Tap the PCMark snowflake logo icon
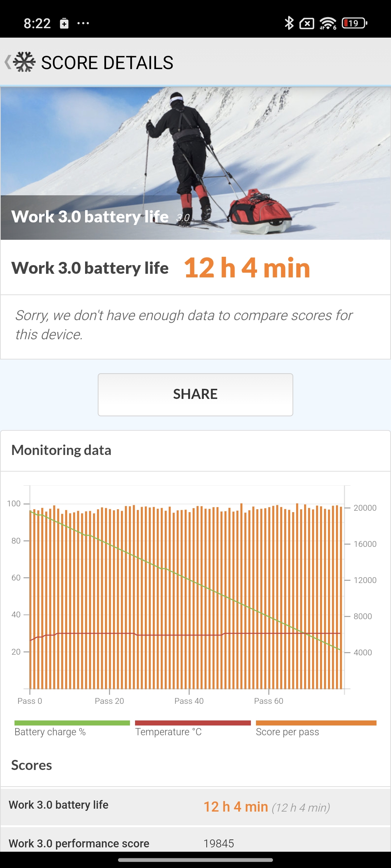This screenshot has height=868, width=391. tap(24, 62)
